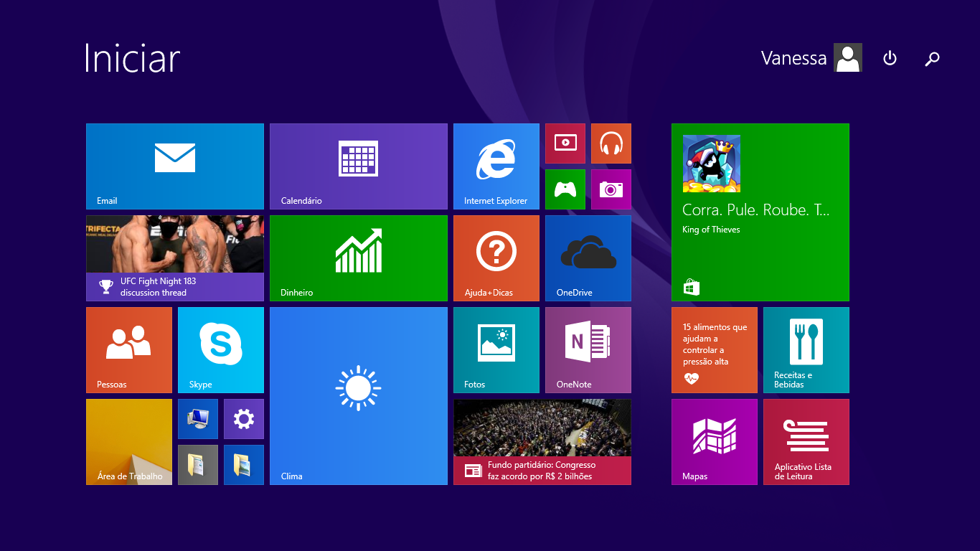This screenshot has height=551, width=980.
Task: Open the Pessoas people tile
Action: (x=129, y=350)
